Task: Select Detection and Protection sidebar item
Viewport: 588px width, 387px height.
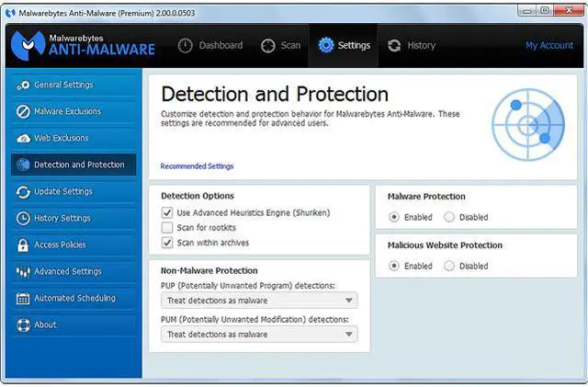Action: [x=73, y=165]
